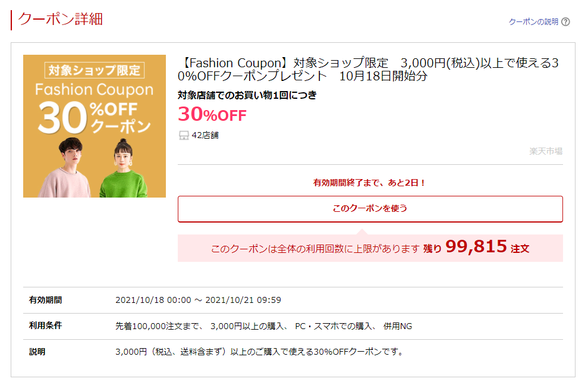Click the validity date range 2021/10/18 text

click(198, 300)
